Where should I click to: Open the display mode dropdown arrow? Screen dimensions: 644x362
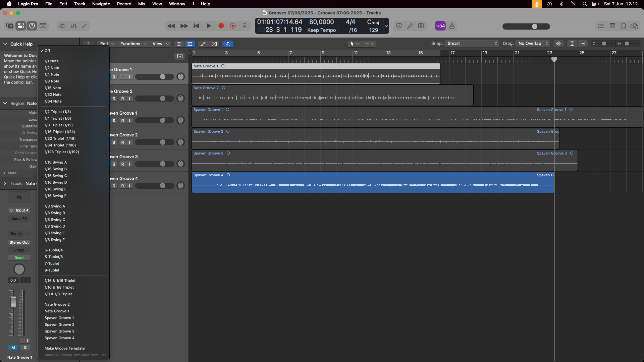point(386,26)
